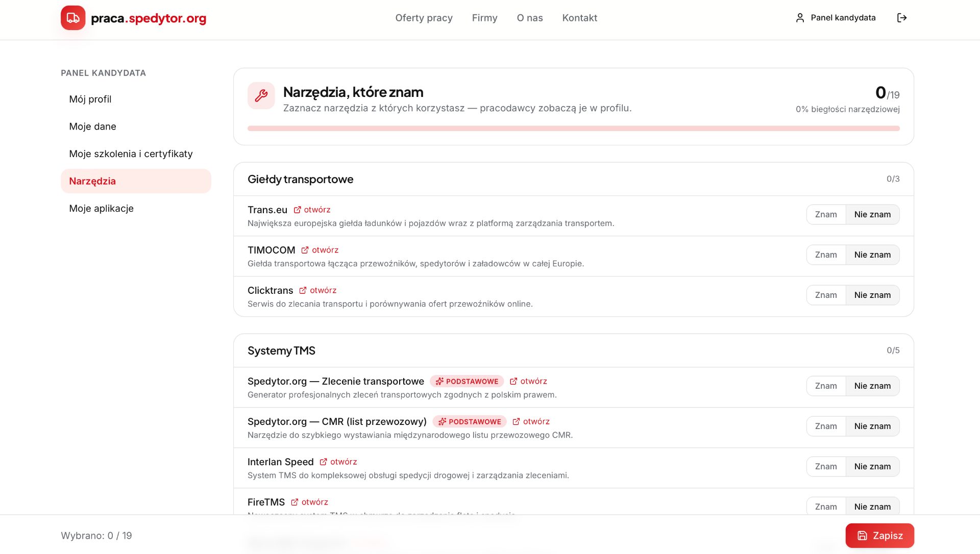Click the 0/5 count in Systemy TMS
Screen dimensions: 980x554
(x=893, y=350)
